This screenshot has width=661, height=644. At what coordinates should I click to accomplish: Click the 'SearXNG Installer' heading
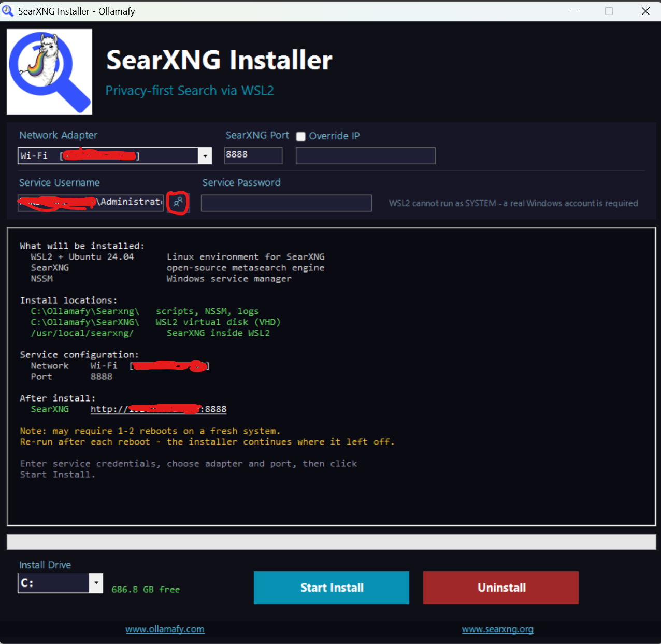point(219,60)
